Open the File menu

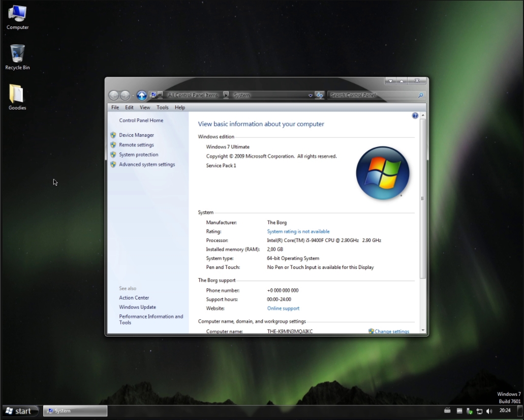coord(115,107)
